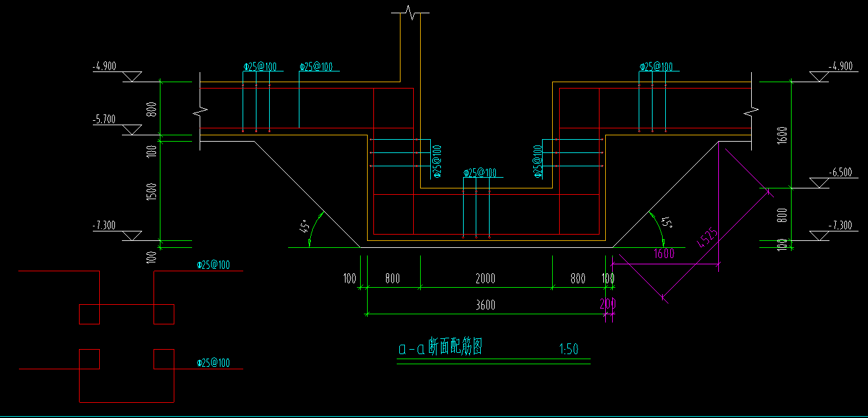Select the green-line "1600" vertical dimension on the right

[x=782, y=137]
